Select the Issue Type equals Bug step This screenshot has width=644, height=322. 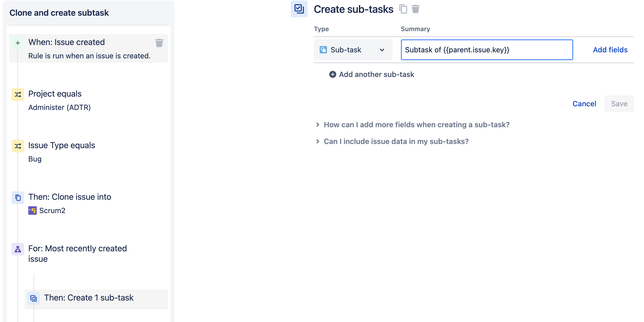pyautogui.click(x=62, y=146)
